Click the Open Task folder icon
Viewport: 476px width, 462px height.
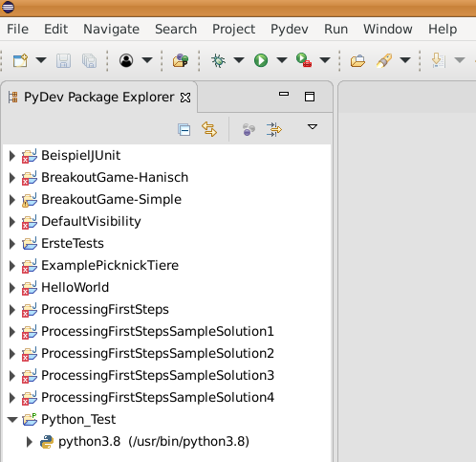pos(357,60)
